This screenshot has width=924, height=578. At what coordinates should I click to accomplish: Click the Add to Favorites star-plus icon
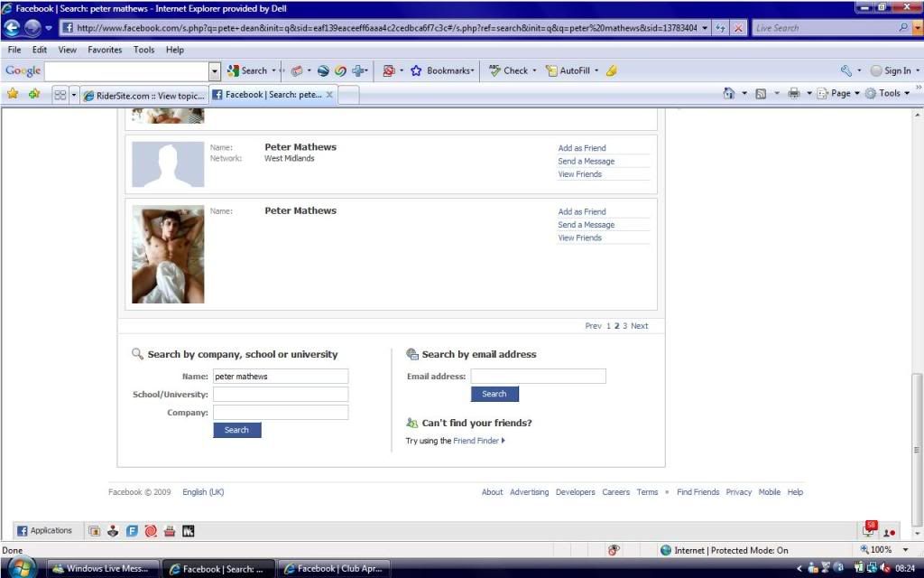(34, 93)
